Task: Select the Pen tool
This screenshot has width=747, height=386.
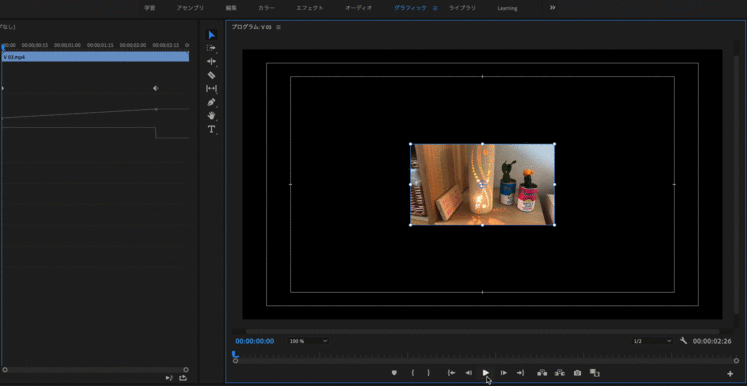Action: (212, 102)
